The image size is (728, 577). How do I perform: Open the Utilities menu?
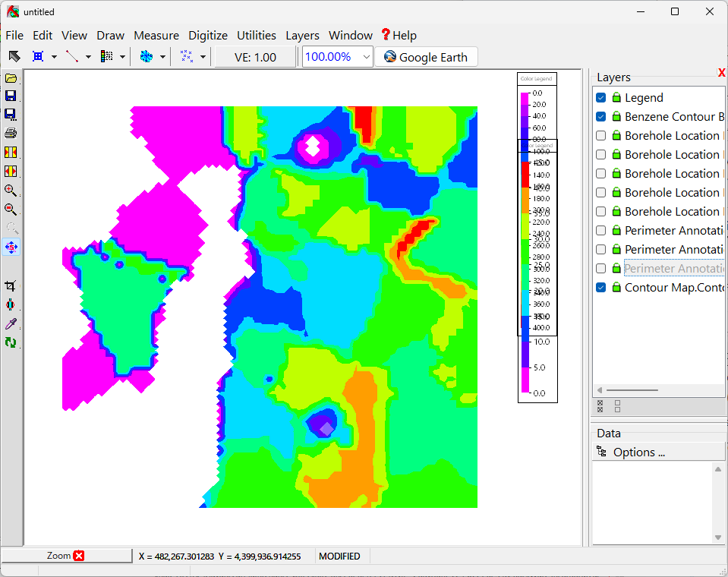point(256,36)
